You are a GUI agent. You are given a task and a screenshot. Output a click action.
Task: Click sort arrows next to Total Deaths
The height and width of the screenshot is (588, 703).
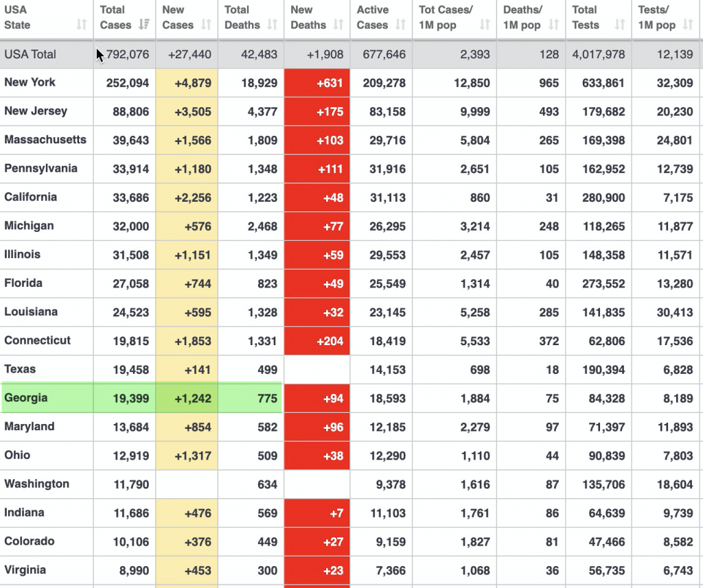point(273,25)
